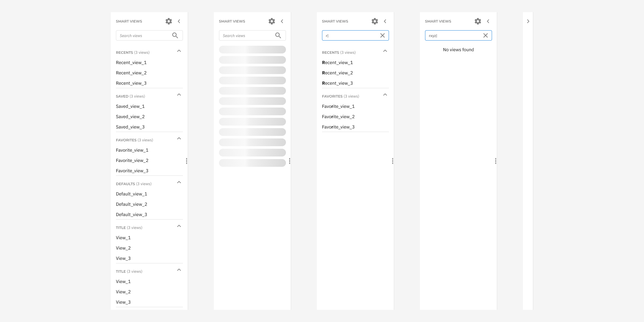Select Saved_view_3
Image resolution: width=644 pixels, height=322 pixels.
130,127
